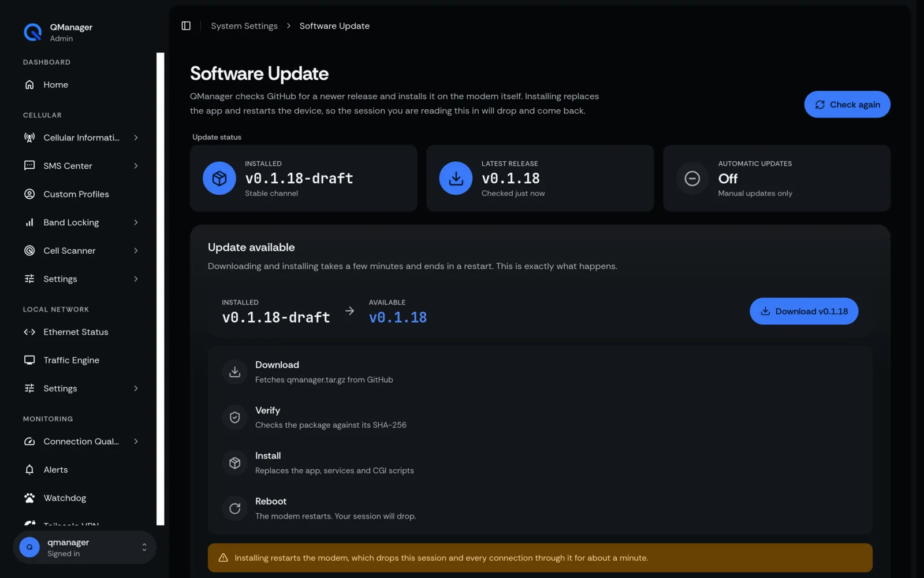
Task: Click the QManager logo icon
Action: 32,32
